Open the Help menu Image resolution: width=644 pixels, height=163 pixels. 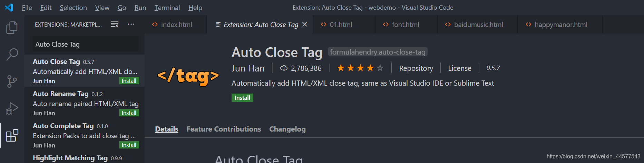click(195, 8)
